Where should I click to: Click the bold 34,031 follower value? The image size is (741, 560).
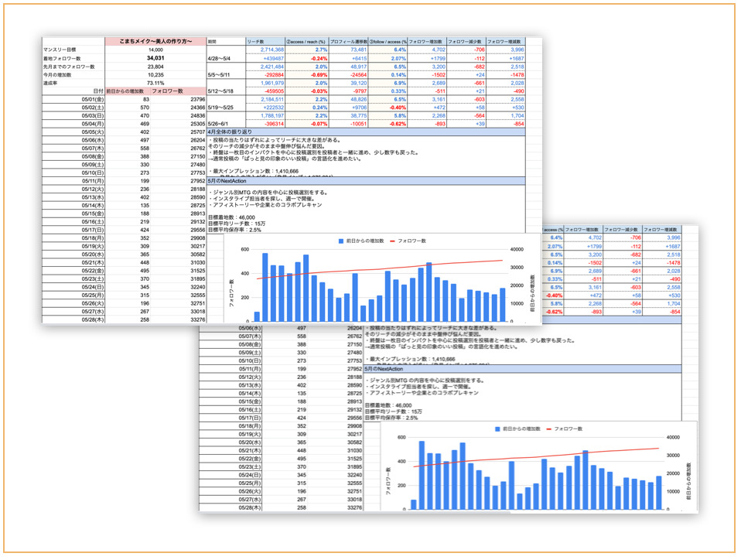(x=155, y=58)
